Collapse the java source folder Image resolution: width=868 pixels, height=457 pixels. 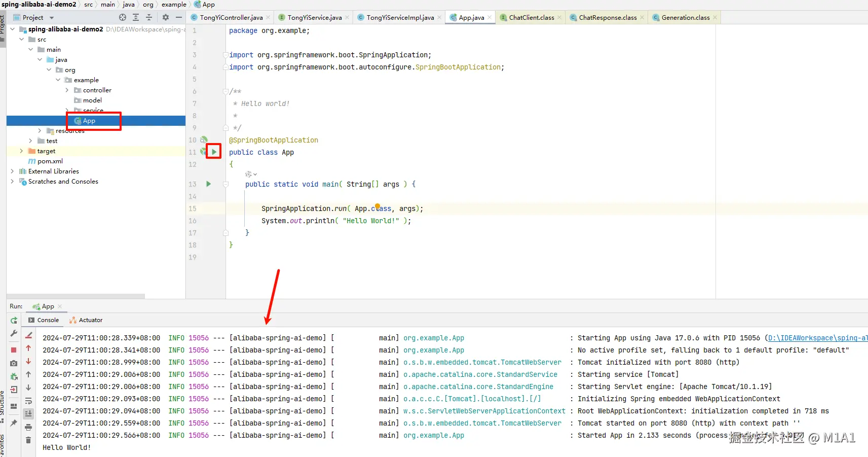click(40, 60)
